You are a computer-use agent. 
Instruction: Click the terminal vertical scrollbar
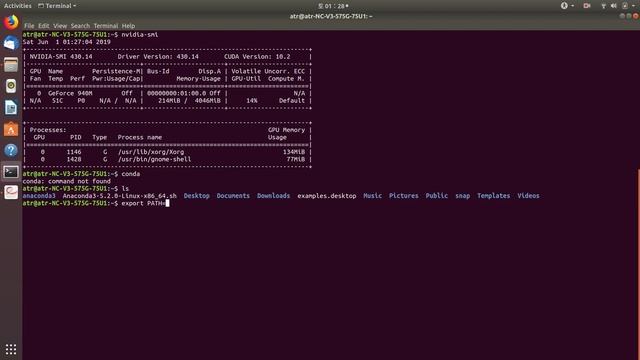(638, 263)
